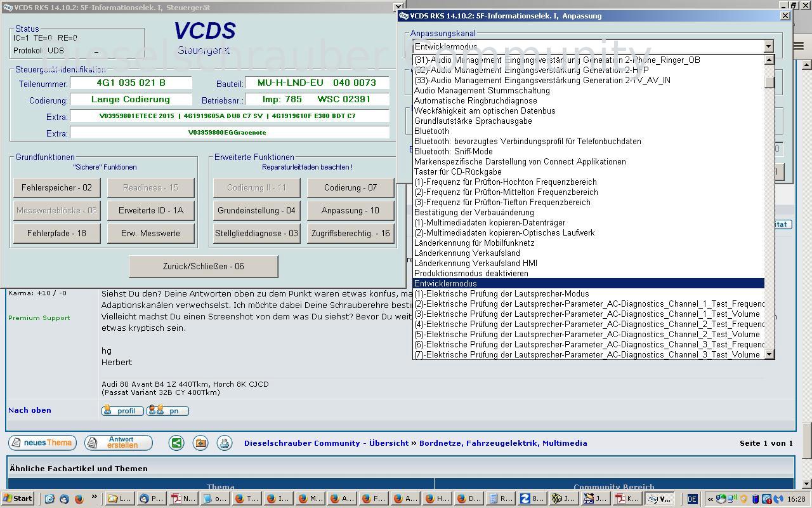Screen dimensions: 812x508
Task: Expand hidden system tray icons chevron
Action: tap(710, 499)
